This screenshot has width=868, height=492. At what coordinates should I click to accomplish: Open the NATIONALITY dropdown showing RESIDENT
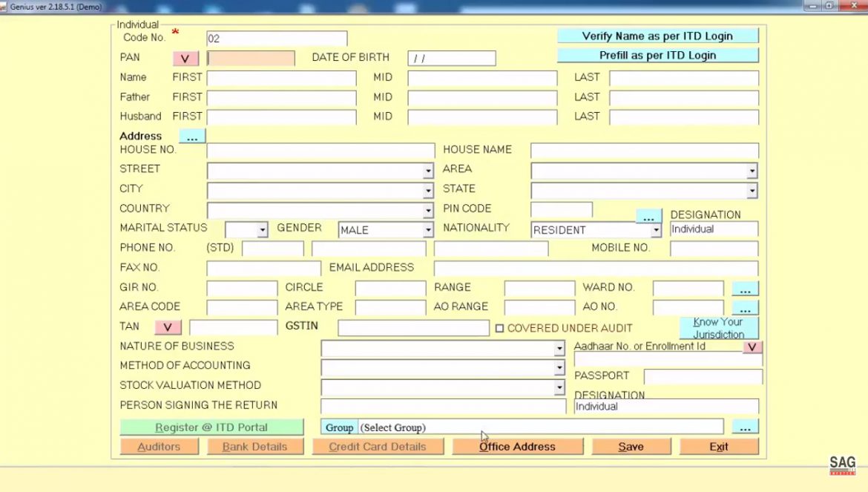point(656,229)
